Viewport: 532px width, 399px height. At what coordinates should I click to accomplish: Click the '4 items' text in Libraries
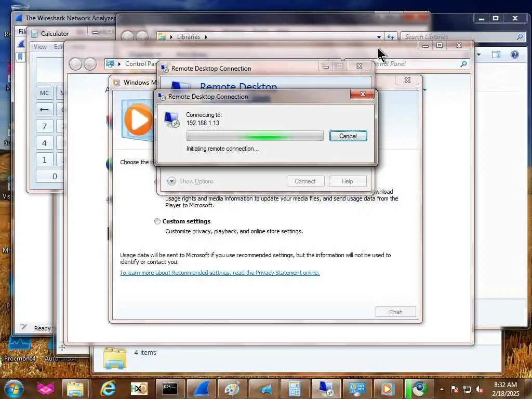point(145,353)
